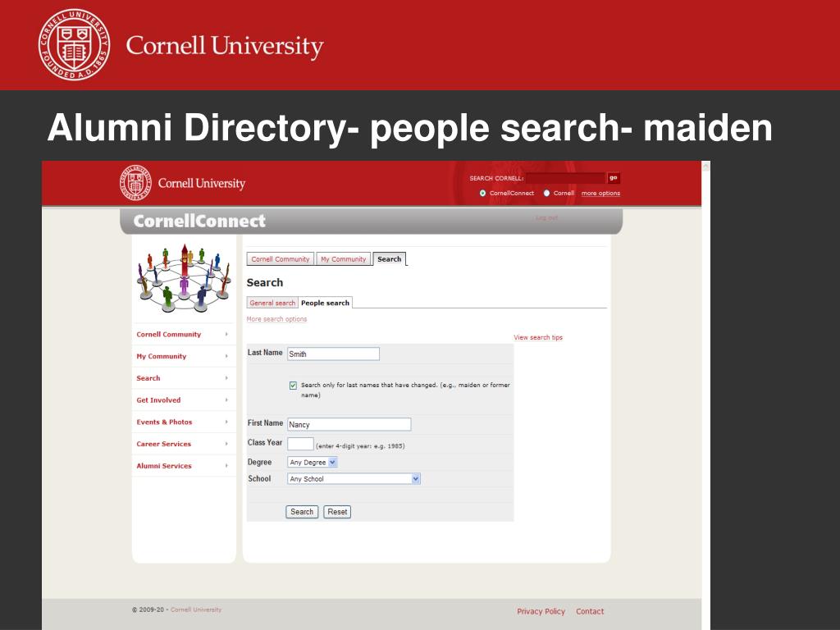Open the Cornell Community sidebar menu item
The image size is (840, 630).
tap(169, 335)
